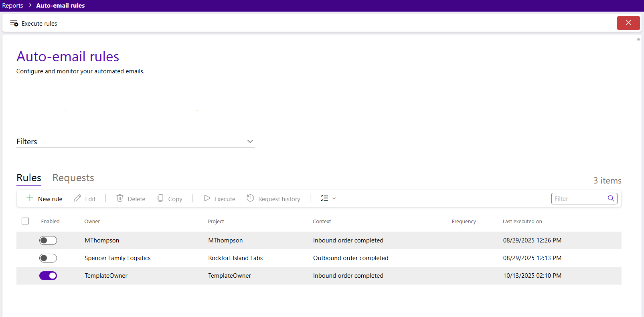Viewport: 644px width, 317px height.
Task: Switch to the Requests tab
Action: pyautogui.click(x=73, y=178)
